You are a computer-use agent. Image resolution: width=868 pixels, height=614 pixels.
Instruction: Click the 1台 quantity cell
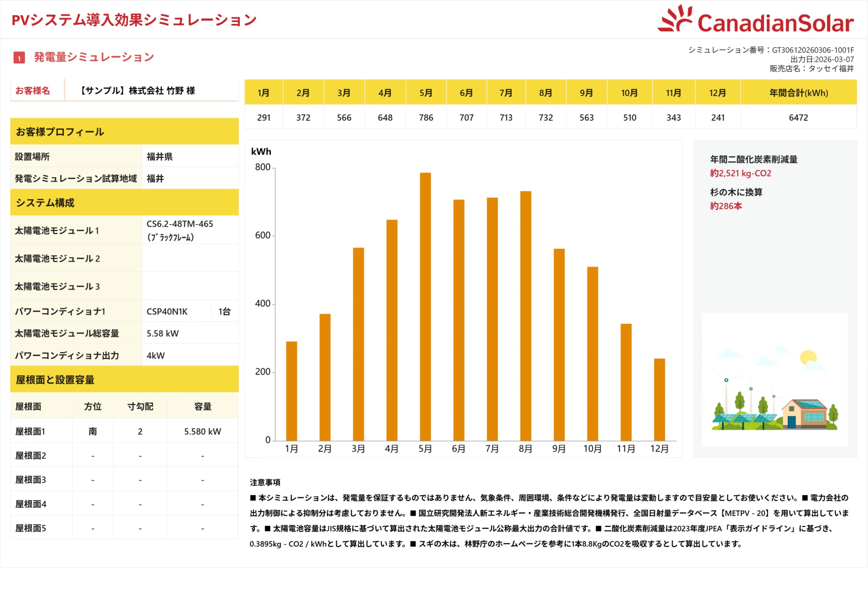[x=224, y=312]
